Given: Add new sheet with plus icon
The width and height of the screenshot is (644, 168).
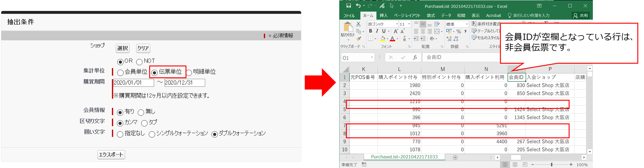Looking at the screenshot, I should click(x=455, y=157).
